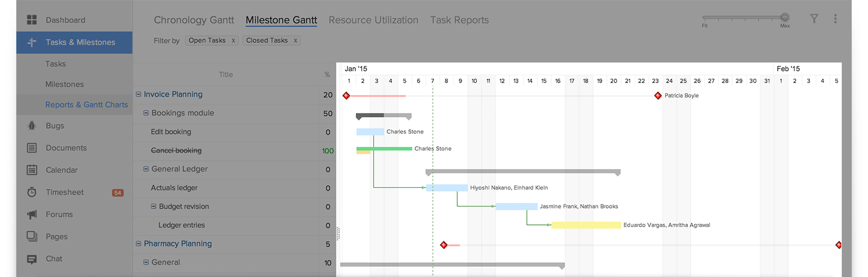Collapse the Invoice Planning milestone row
This screenshot has height=277, width=868.
click(x=138, y=95)
